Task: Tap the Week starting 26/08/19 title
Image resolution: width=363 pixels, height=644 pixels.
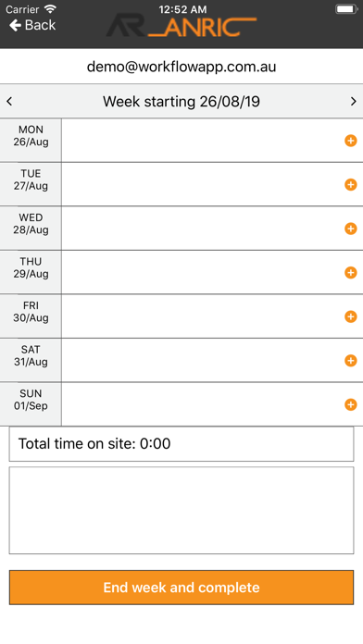Action: (181, 102)
